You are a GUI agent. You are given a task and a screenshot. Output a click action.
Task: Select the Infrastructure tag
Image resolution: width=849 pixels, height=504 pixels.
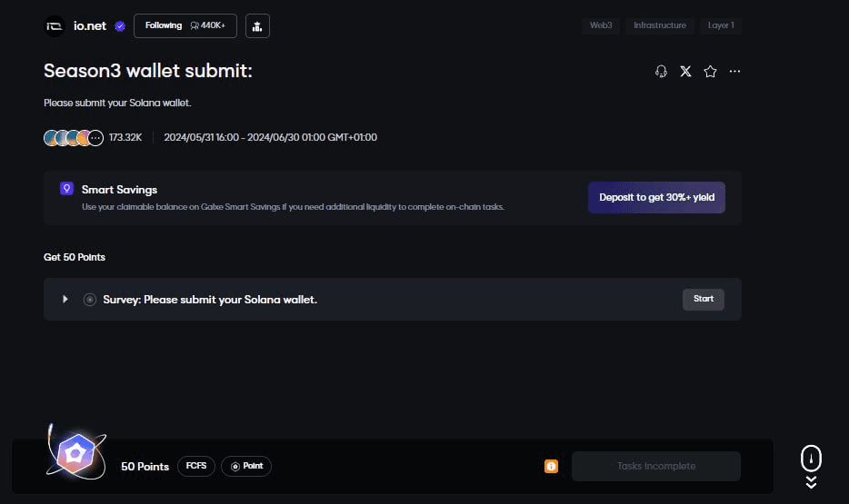pyautogui.click(x=660, y=25)
